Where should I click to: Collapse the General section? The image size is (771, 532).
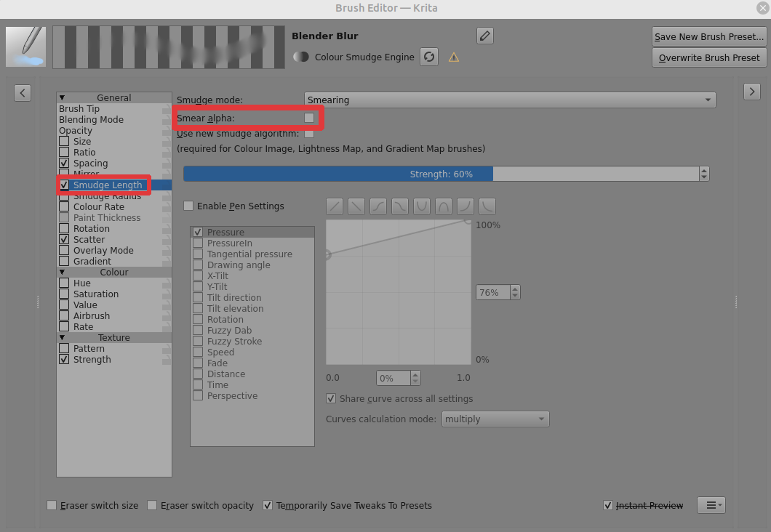[x=62, y=98]
